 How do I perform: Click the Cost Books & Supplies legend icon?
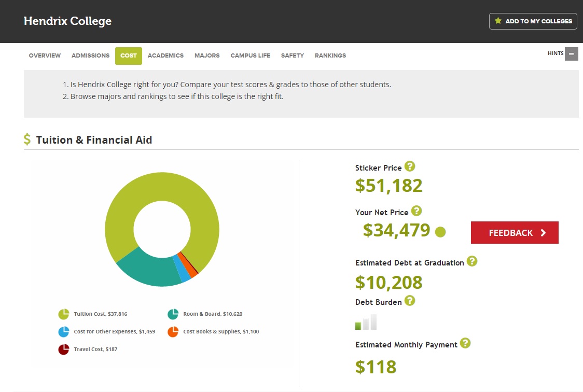[173, 331]
